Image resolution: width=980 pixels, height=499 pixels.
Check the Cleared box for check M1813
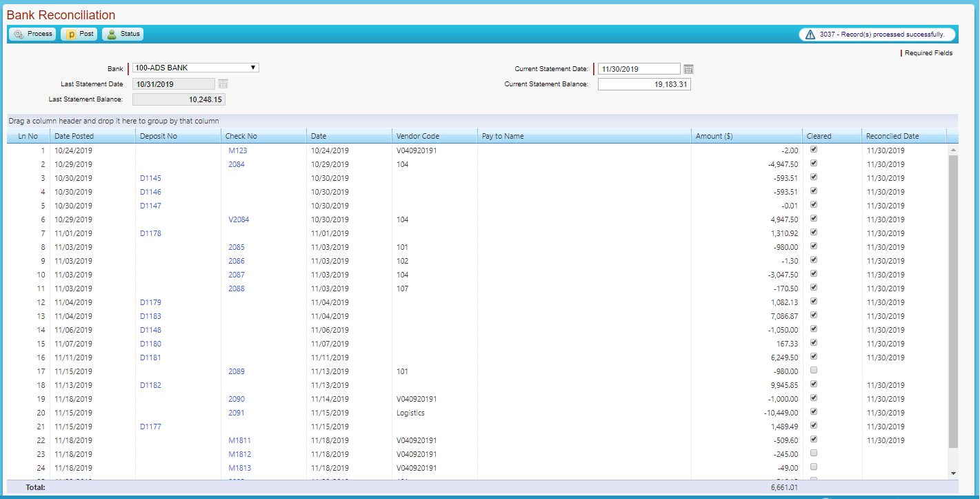[814, 467]
